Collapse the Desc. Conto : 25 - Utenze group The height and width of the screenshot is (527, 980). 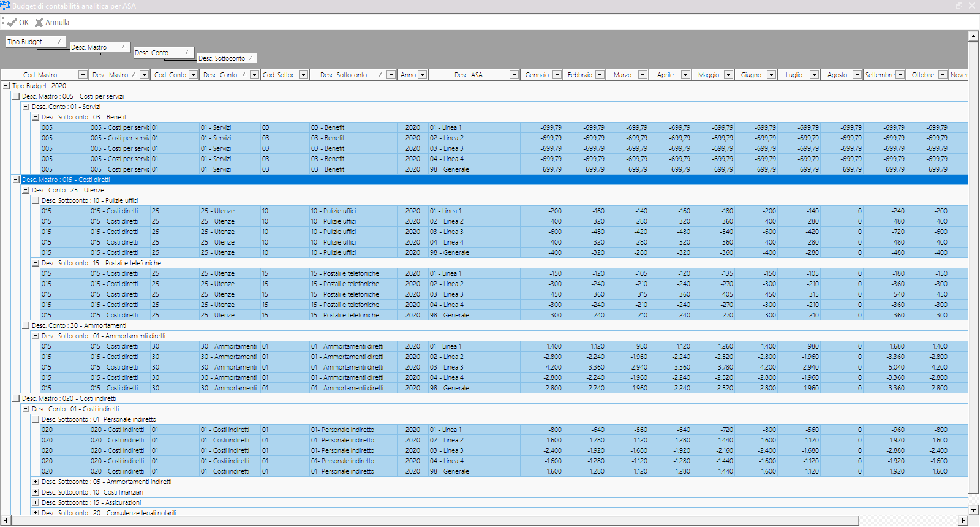point(26,190)
